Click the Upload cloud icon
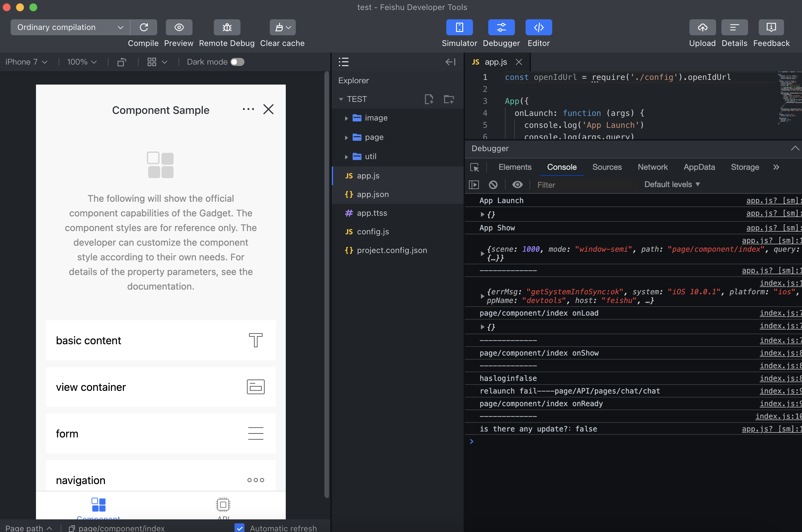Viewport: 802px width, 532px height. pos(702,27)
